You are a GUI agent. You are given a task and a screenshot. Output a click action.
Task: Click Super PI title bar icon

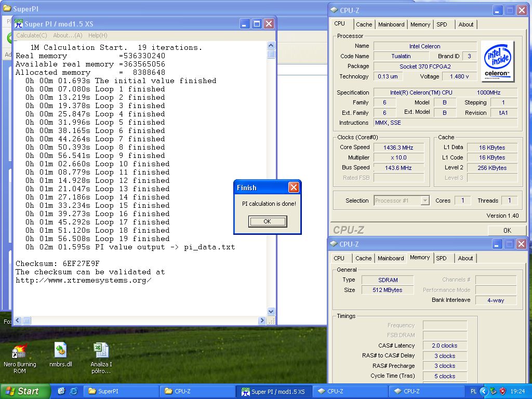tap(19, 23)
